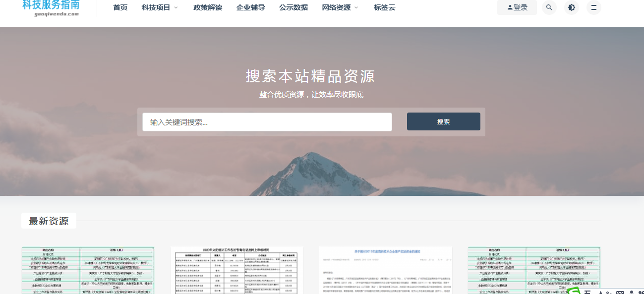Select 首页 in the navigation bar
The height and width of the screenshot is (294, 644).
119,7
